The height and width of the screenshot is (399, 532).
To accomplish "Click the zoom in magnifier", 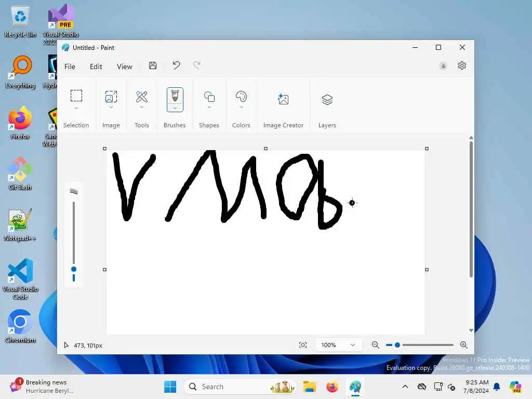I will 464,345.
